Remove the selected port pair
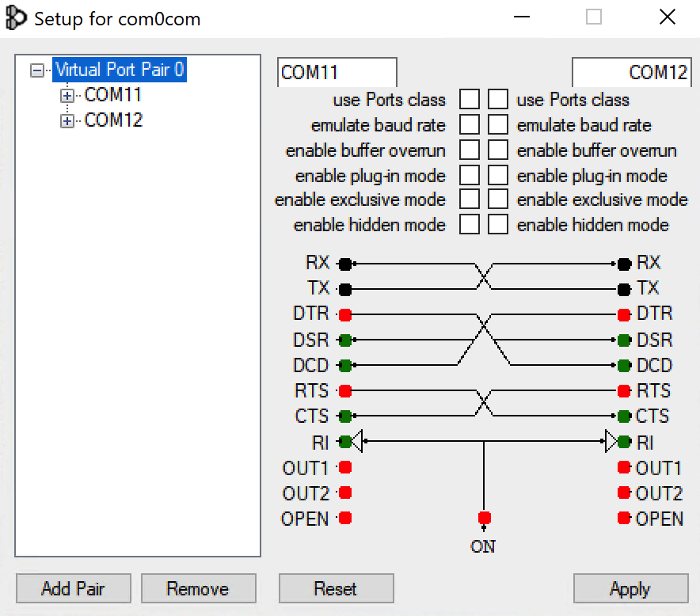The image size is (700, 616). 198,588
